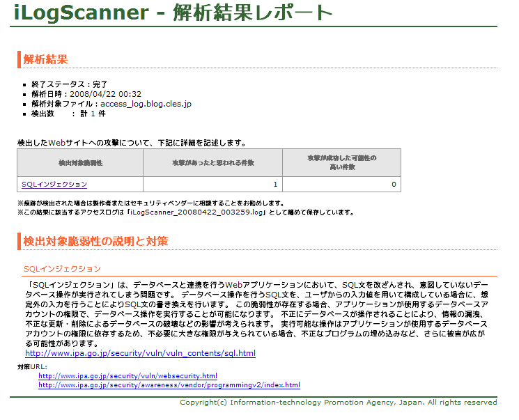
Task: Click the 攻撃が成功した可能性の高い件数 column header
Action: point(341,162)
